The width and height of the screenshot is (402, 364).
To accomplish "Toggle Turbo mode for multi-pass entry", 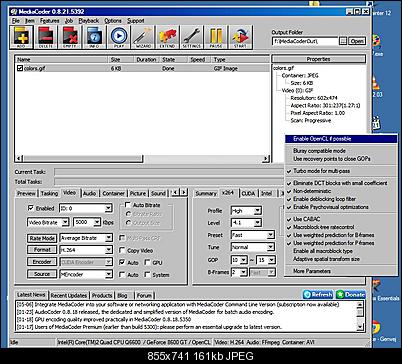I will [x=341, y=171].
